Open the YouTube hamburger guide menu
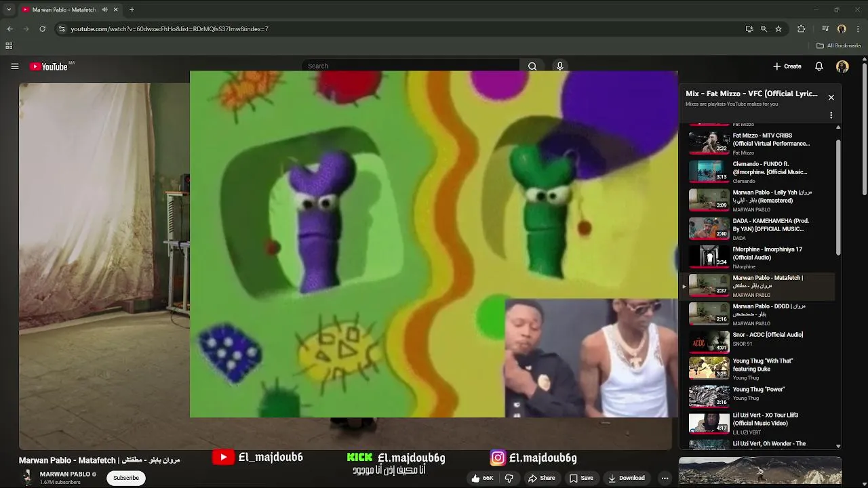This screenshot has height=488, width=868. point(14,66)
